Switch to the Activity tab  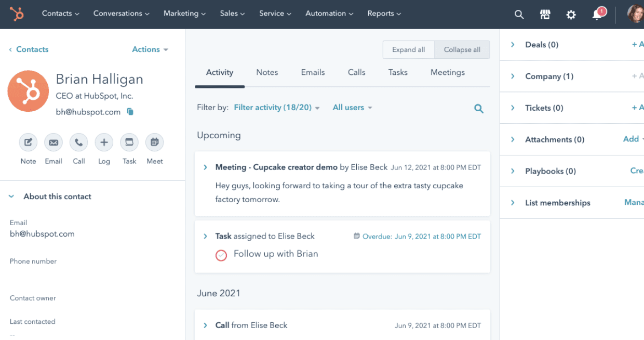[x=220, y=73]
